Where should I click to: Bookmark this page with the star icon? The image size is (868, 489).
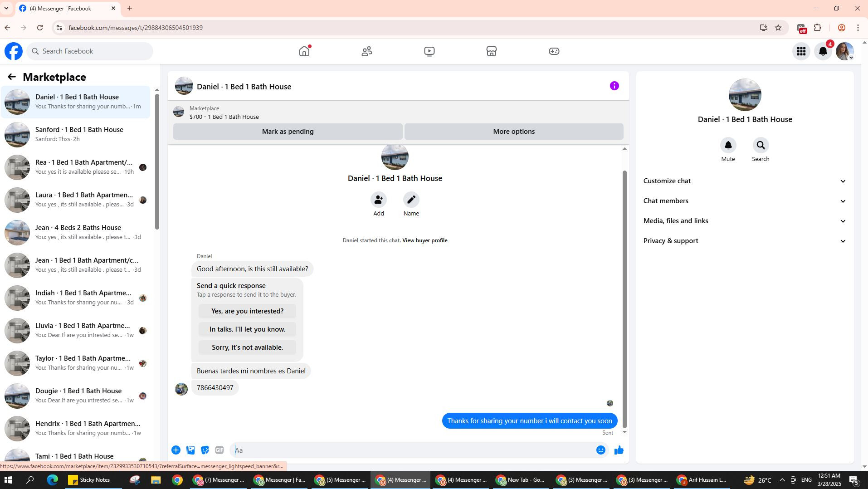pyautogui.click(x=779, y=28)
